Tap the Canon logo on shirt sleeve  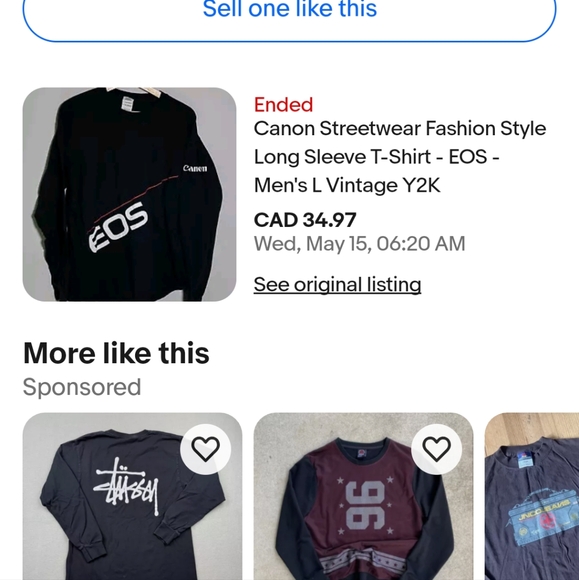pyautogui.click(x=195, y=168)
